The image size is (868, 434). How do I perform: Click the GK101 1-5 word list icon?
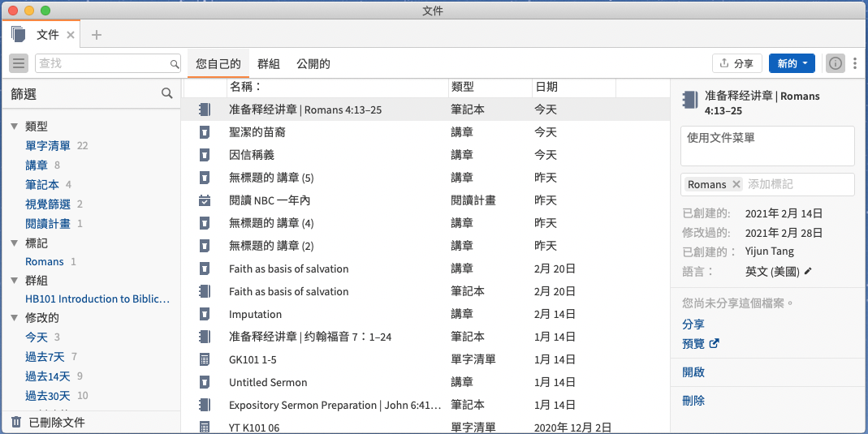pos(205,359)
